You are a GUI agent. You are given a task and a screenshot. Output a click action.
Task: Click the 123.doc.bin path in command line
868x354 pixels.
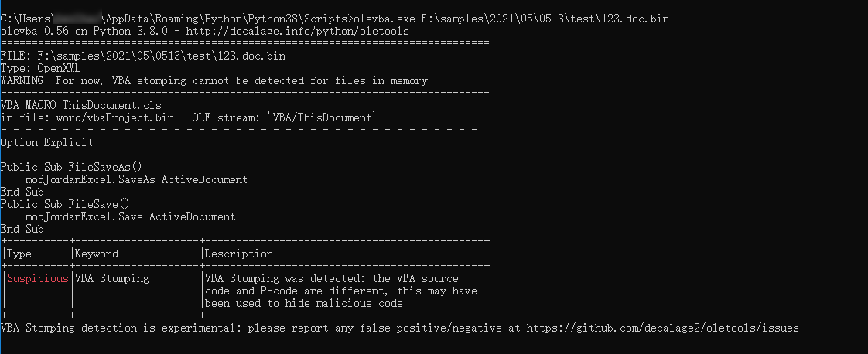pos(545,19)
